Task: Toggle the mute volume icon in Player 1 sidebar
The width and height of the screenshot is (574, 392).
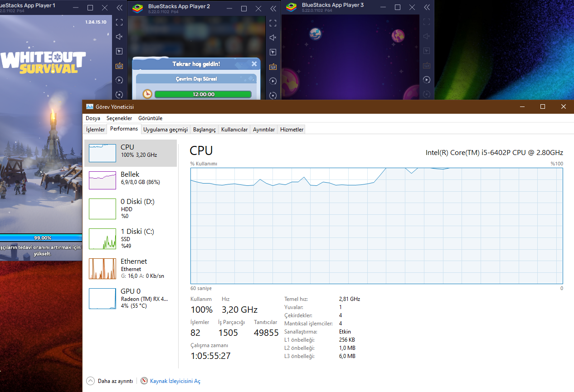Action: pos(119,37)
